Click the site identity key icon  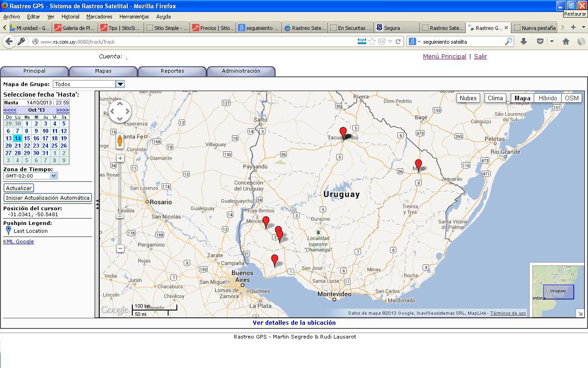click(21, 41)
